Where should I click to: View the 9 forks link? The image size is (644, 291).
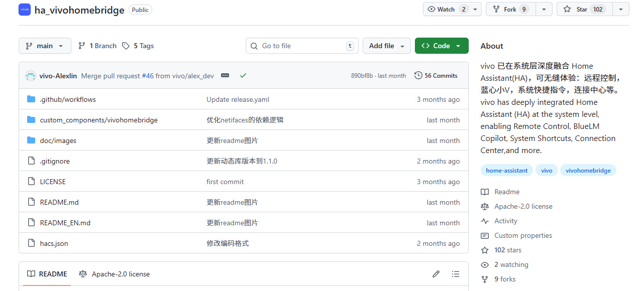505,279
